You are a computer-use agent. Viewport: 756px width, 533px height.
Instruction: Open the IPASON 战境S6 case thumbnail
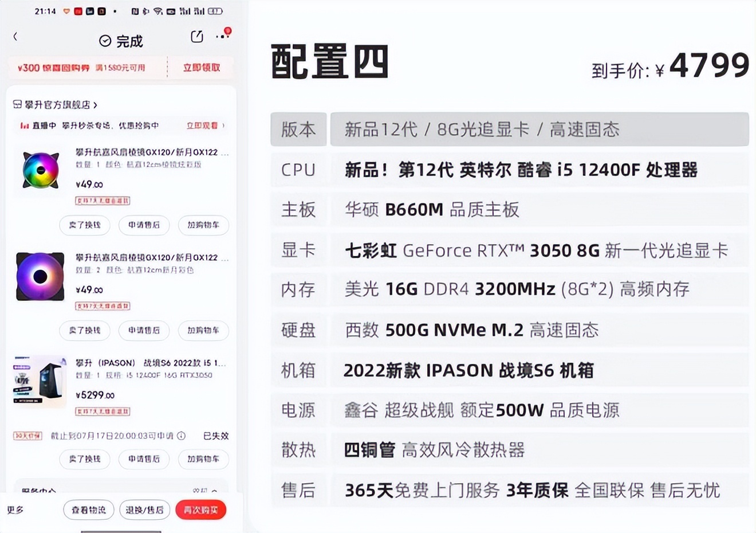[40, 380]
